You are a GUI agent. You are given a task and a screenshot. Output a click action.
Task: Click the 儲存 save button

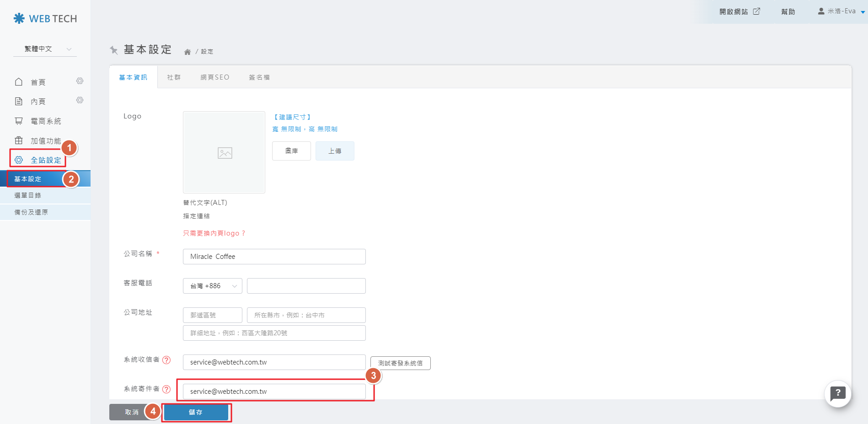click(x=196, y=412)
